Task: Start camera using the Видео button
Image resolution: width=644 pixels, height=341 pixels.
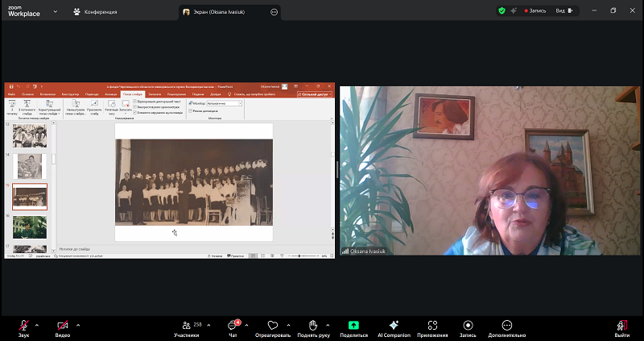Action: [x=63, y=326]
